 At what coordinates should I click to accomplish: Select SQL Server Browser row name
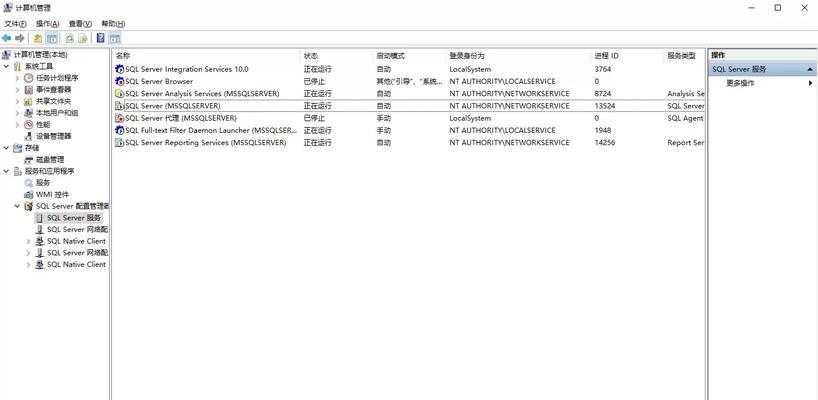[159, 81]
